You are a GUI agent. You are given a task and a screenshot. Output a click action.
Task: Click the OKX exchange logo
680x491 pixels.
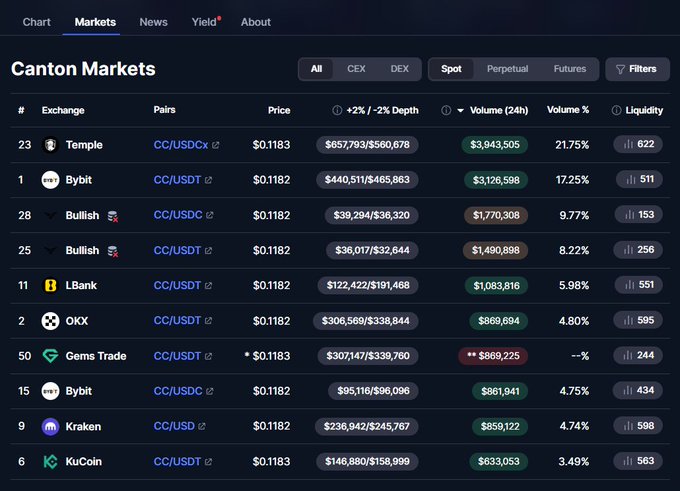(50, 321)
